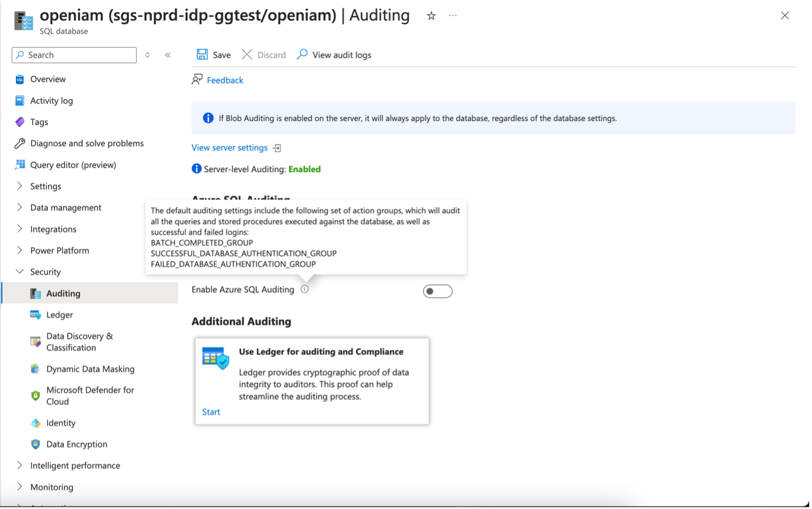Click the Data Encryption shield icon
Image resolution: width=812 pixels, height=509 pixels.
pos(36,444)
